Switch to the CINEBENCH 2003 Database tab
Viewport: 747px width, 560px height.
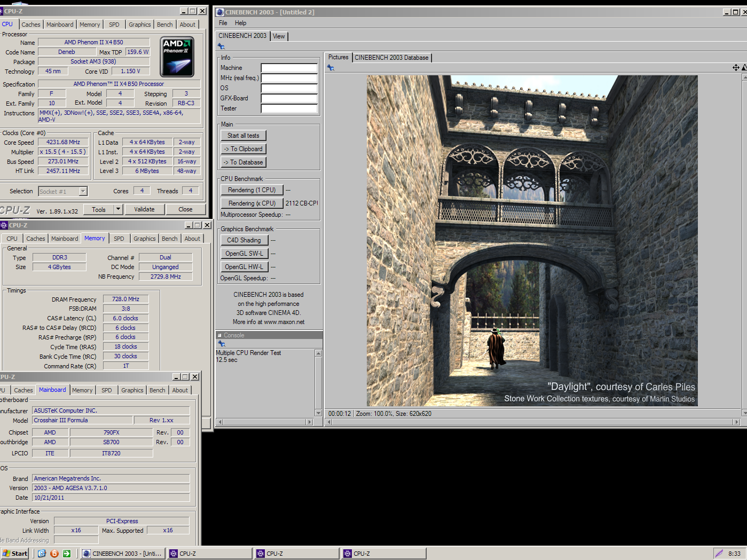391,58
